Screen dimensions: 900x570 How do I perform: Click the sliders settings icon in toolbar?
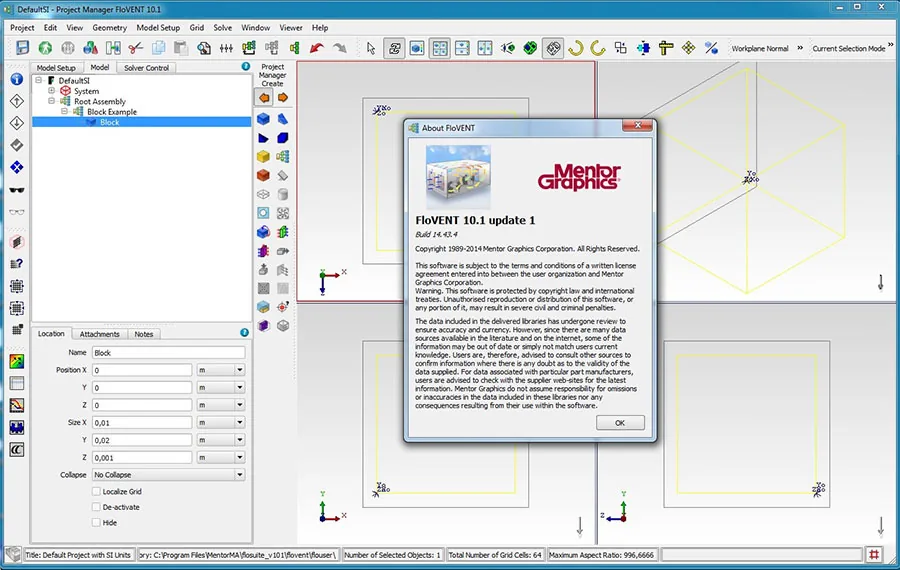pos(226,48)
